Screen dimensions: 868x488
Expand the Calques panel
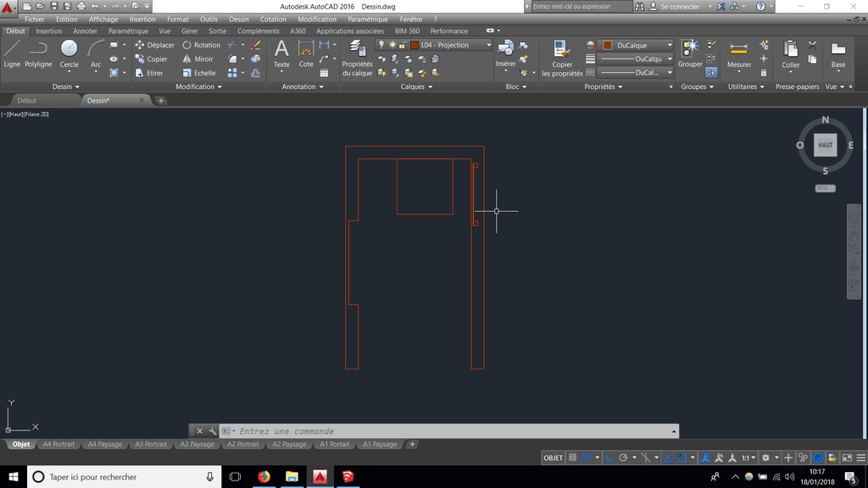pos(416,86)
